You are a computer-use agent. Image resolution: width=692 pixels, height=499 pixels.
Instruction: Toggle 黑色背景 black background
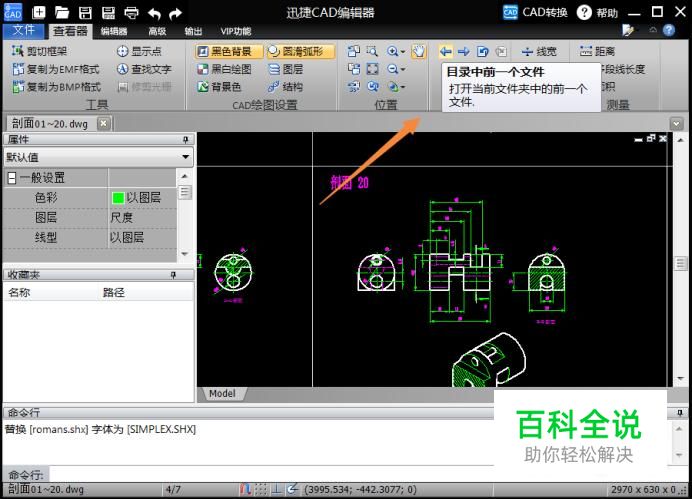tap(228, 51)
